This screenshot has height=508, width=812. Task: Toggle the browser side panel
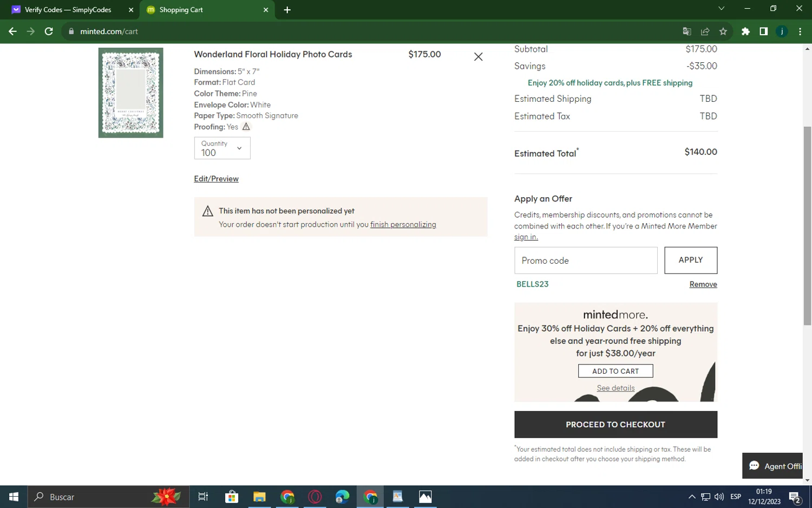[x=763, y=31]
